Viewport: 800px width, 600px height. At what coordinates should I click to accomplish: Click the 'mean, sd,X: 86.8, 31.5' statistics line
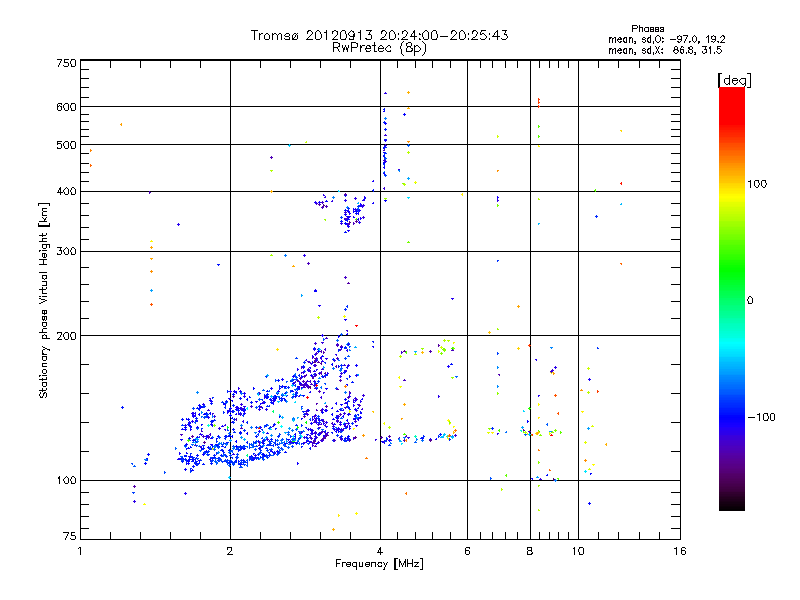pyautogui.click(x=665, y=50)
